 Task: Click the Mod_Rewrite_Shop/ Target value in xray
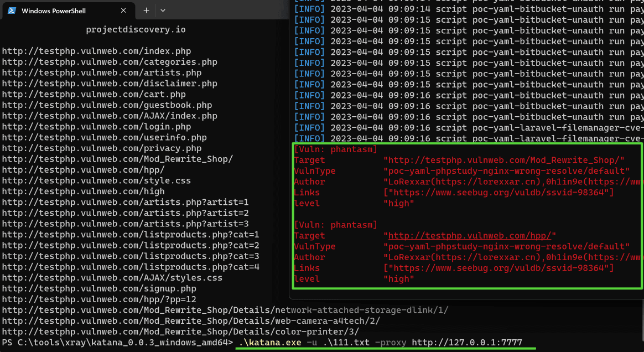tap(503, 160)
